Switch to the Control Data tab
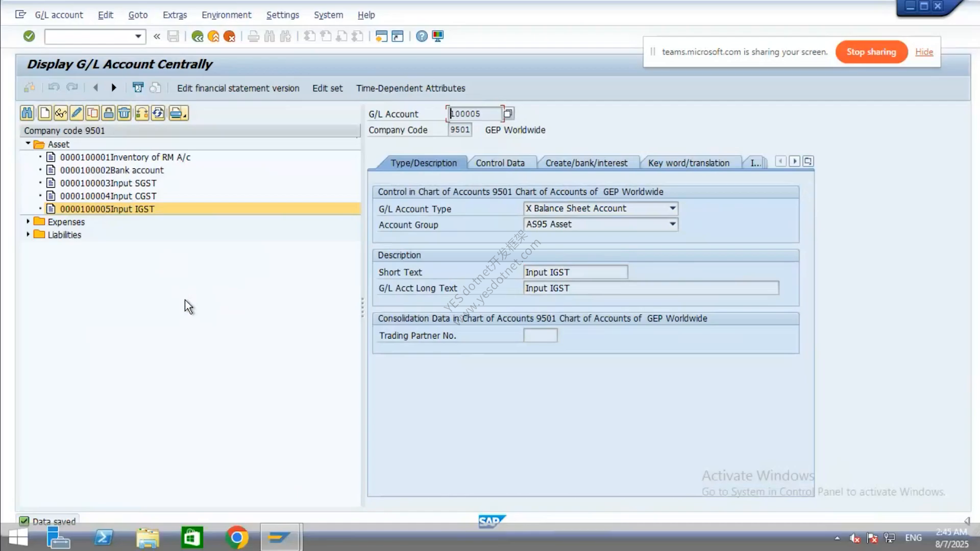Viewport: 980px width, 551px height. pyautogui.click(x=500, y=163)
